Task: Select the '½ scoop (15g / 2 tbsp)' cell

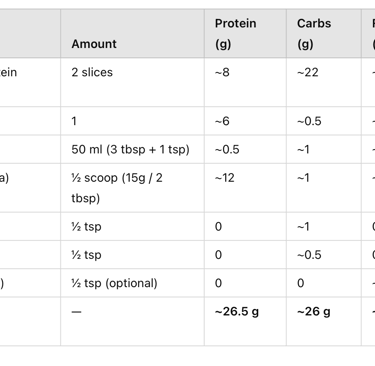Action: click(x=117, y=188)
